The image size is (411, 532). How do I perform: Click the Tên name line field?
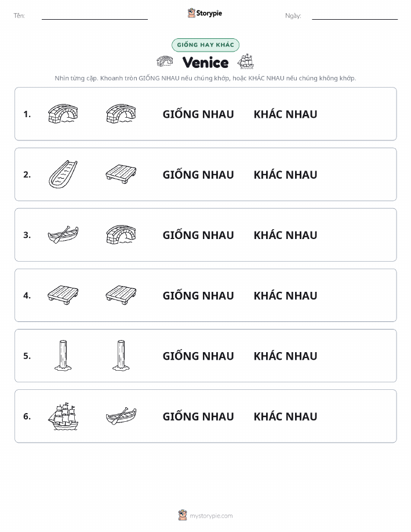point(94,16)
